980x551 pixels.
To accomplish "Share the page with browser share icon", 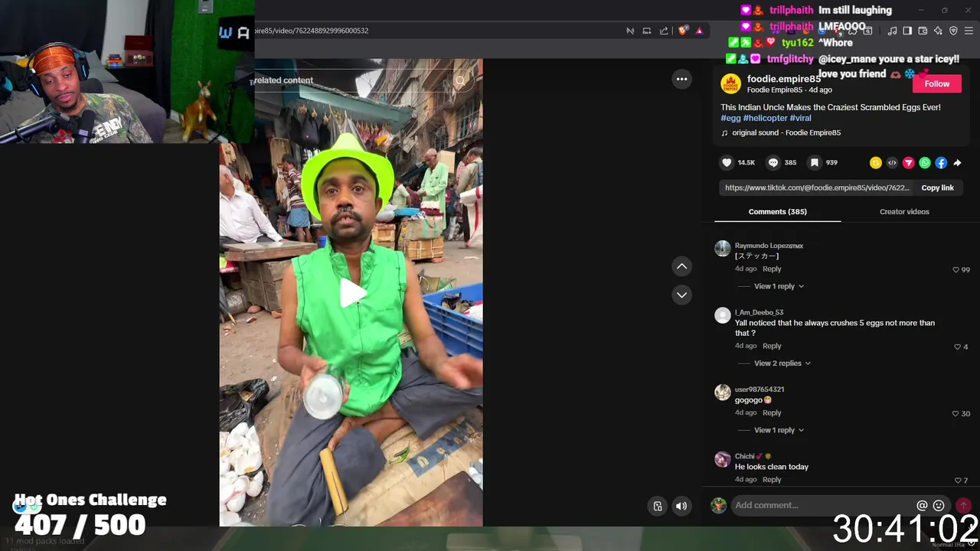I will (664, 31).
